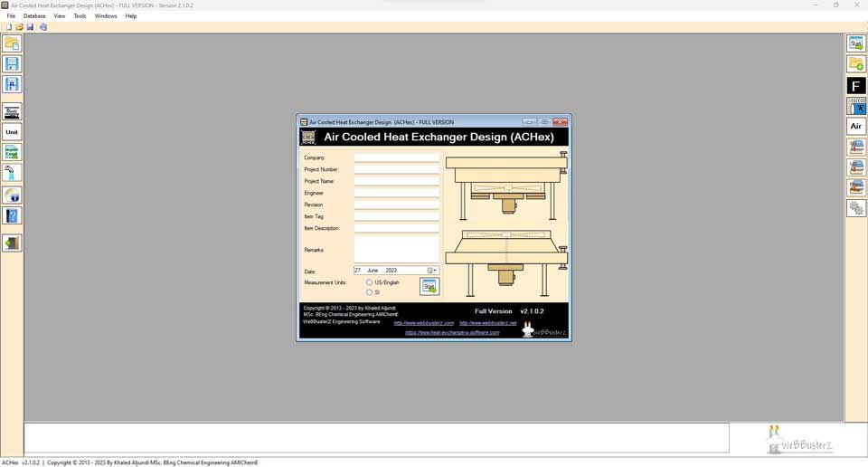Screen dimensions: 868x467
Task: Open the Unit converter sidebar button
Action: coord(12,132)
